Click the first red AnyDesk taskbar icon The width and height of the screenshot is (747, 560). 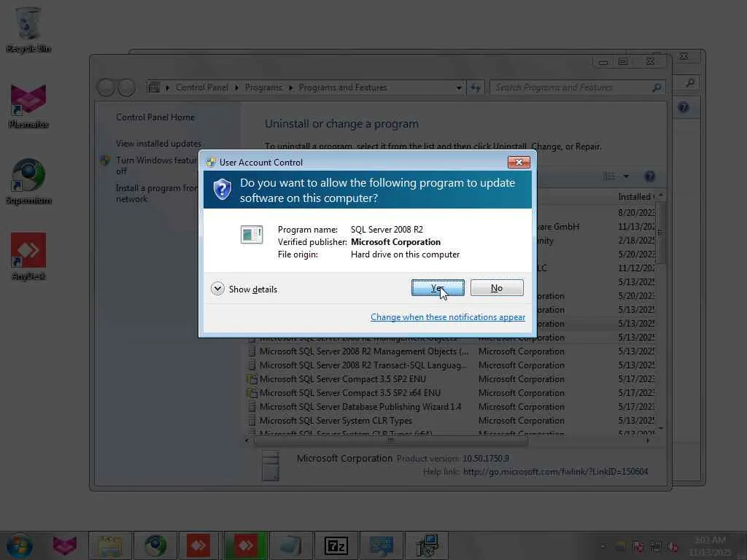pyautogui.click(x=198, y=545)
